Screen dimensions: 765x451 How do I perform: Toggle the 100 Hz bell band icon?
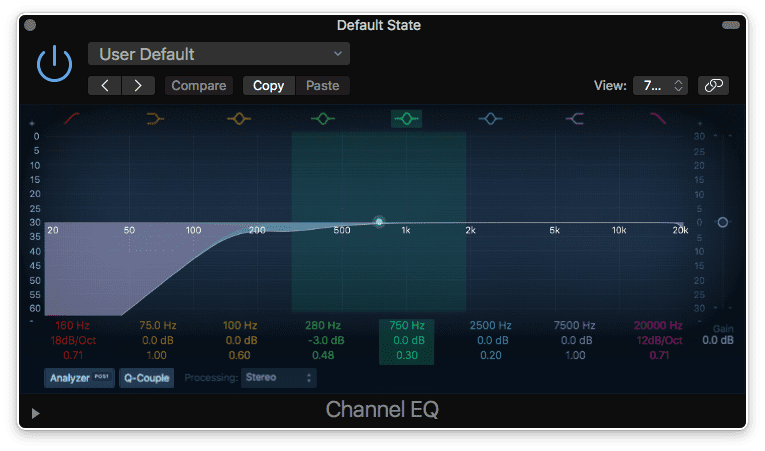[239, 118]
